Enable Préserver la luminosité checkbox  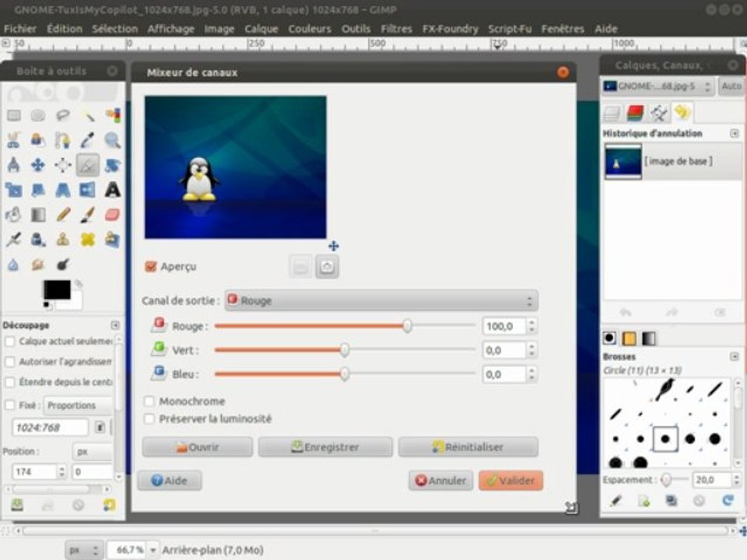coord(149,418)
